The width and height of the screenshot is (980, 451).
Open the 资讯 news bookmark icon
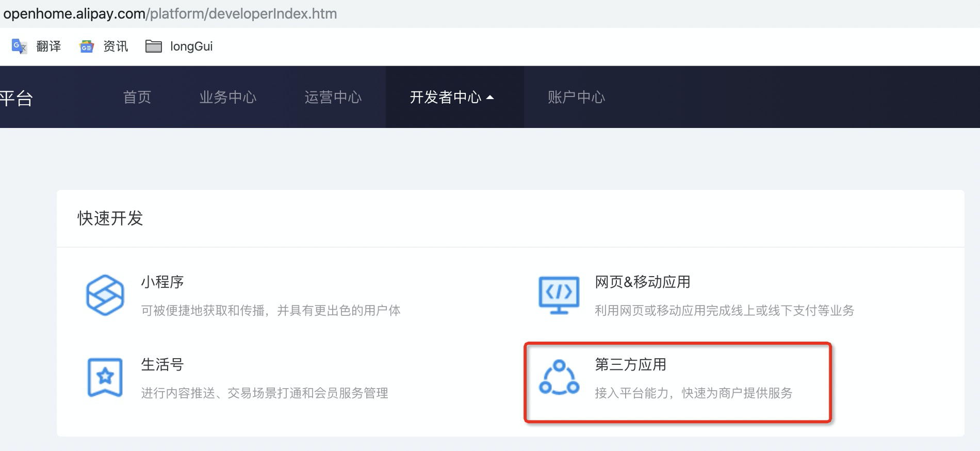87,46
